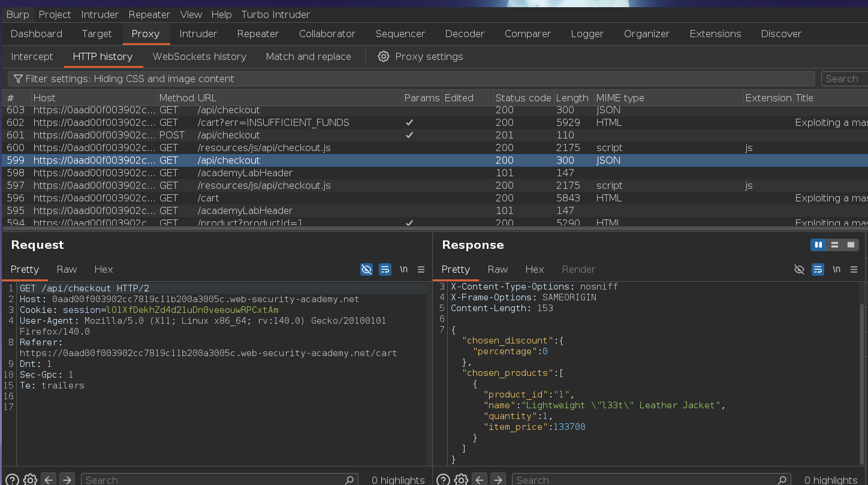868x485 pixels.
Task: Switch to the Comparer tab
Action: point(528,34)
